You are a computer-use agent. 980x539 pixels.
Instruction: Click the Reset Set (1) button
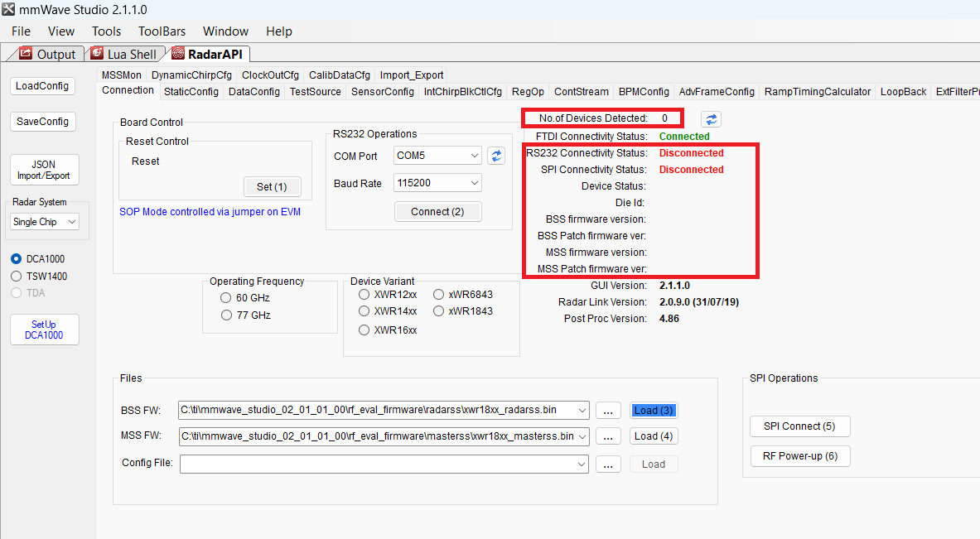[x=272, y=187]
